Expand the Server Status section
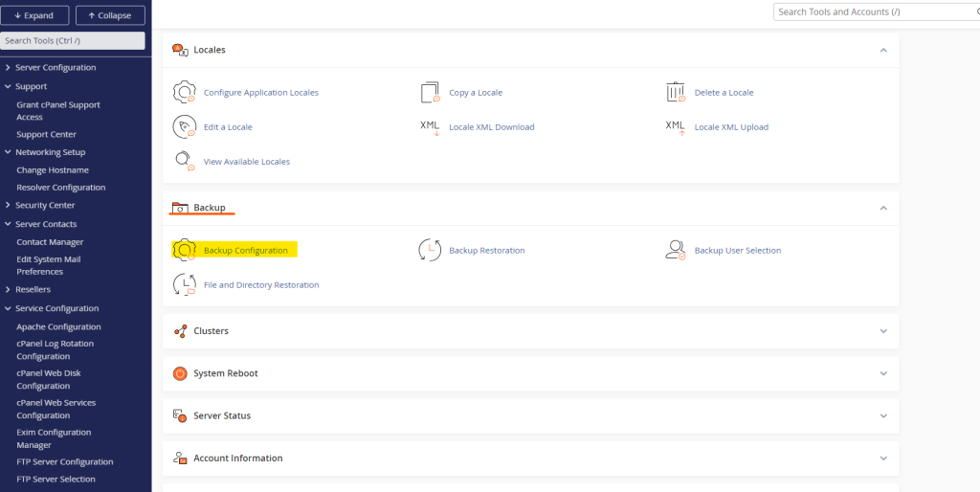The width and height of the screenshot is (980, 492). [x=882, y=416]
